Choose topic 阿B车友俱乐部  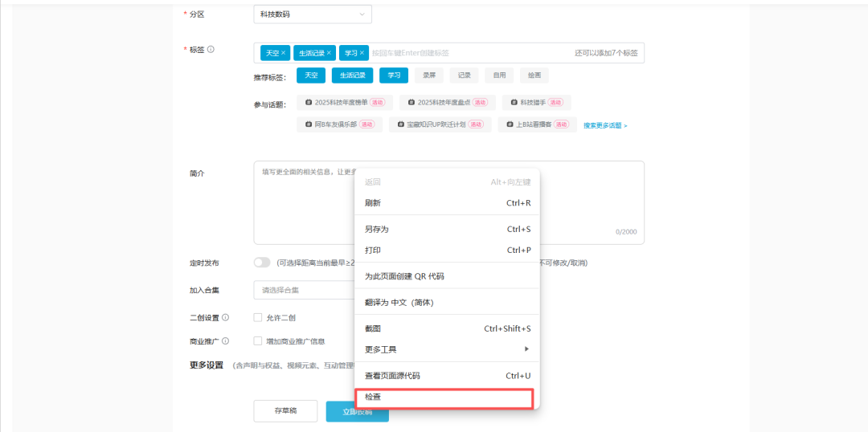pos(339,124)
